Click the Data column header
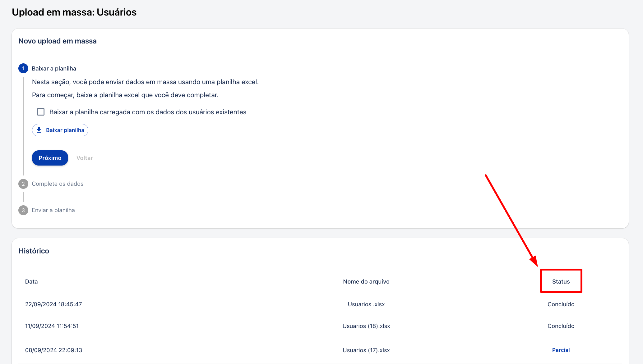Image resolution: width=643 pixels, height=364 pixels. click(x=31, y=281)
